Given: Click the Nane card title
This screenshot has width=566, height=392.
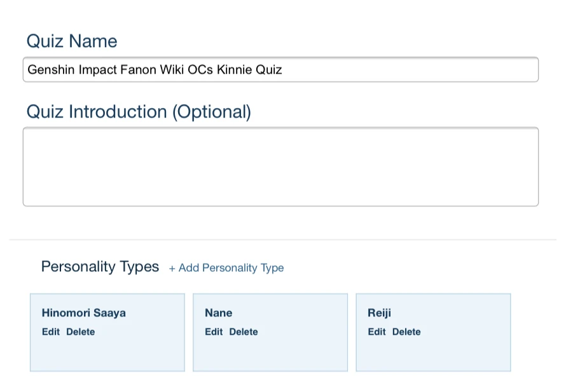Looking at the screenshot, I should [219, 313].
